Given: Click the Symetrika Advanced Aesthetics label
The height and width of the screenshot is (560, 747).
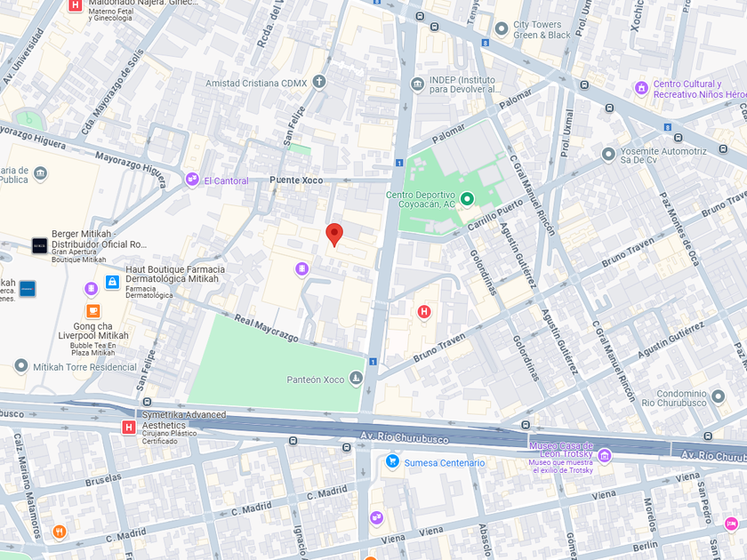Looking at the screenshot, I should tap(184, 420).
